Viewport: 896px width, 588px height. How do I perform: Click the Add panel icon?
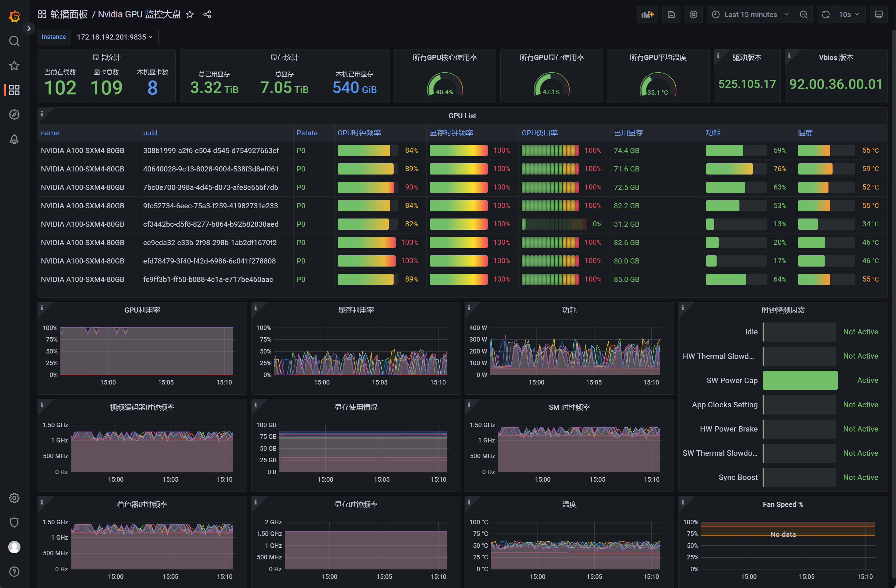click(648, 14)
